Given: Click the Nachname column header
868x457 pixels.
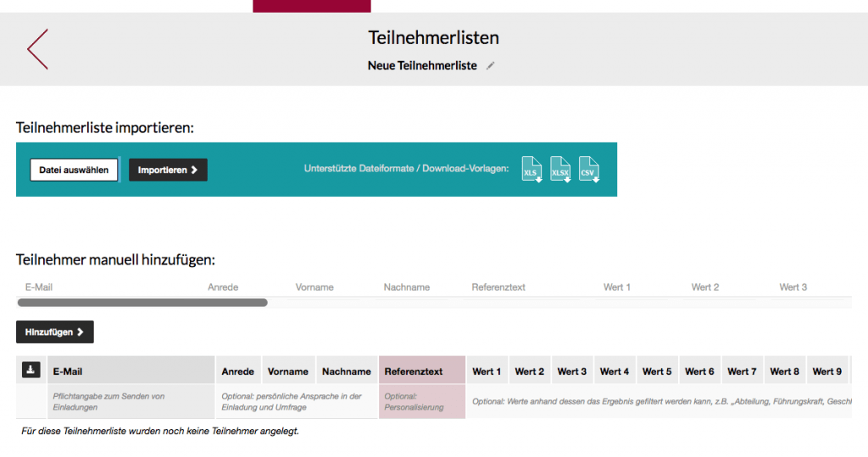Looking at the screenshot, I should click(347, 371).
